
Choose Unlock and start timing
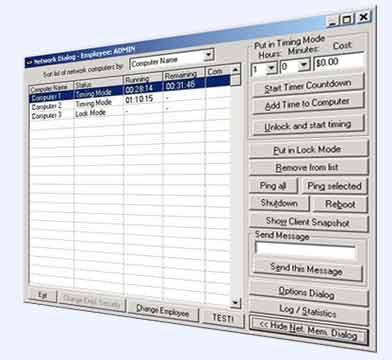pos(308,126)
